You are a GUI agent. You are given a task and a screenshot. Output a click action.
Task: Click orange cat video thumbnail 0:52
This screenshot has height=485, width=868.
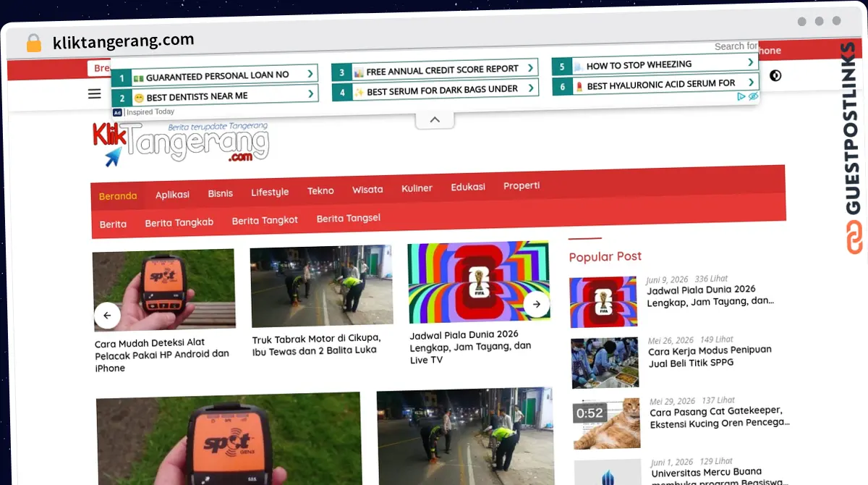coord(606,423)
